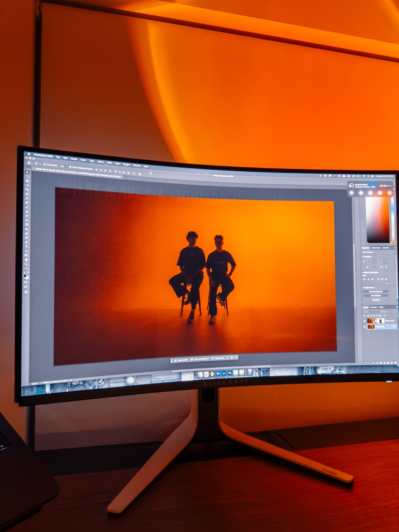This screenshot has width=399, height=532.
Task: Click delete layer trash icon in Layers panel
Action: click(395, 363)
